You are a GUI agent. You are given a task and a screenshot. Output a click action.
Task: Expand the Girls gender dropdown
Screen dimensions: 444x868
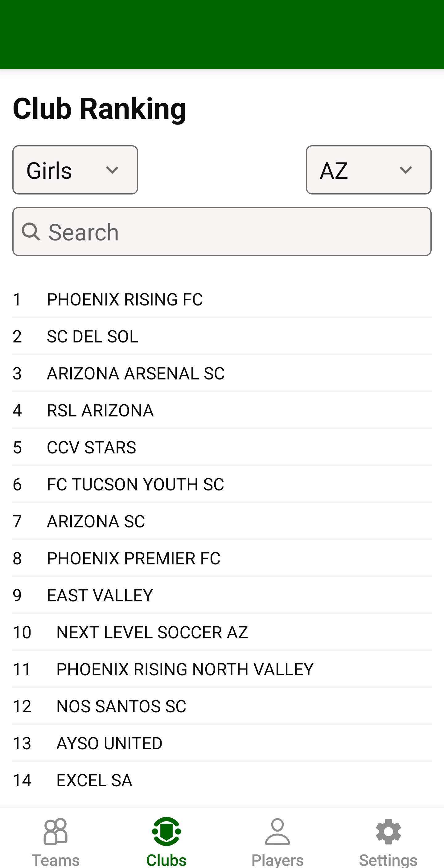tap(75, 170)
